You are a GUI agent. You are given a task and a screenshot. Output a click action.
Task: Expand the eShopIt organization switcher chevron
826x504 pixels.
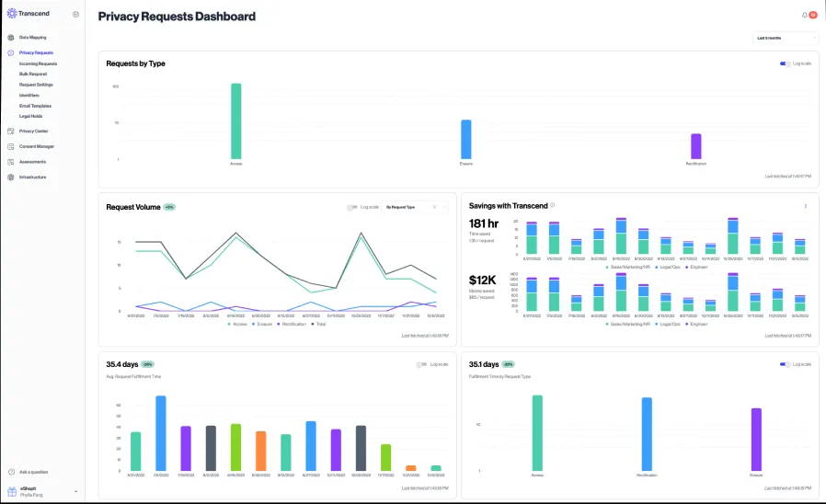pyautogui.click(x=75, y=491)
